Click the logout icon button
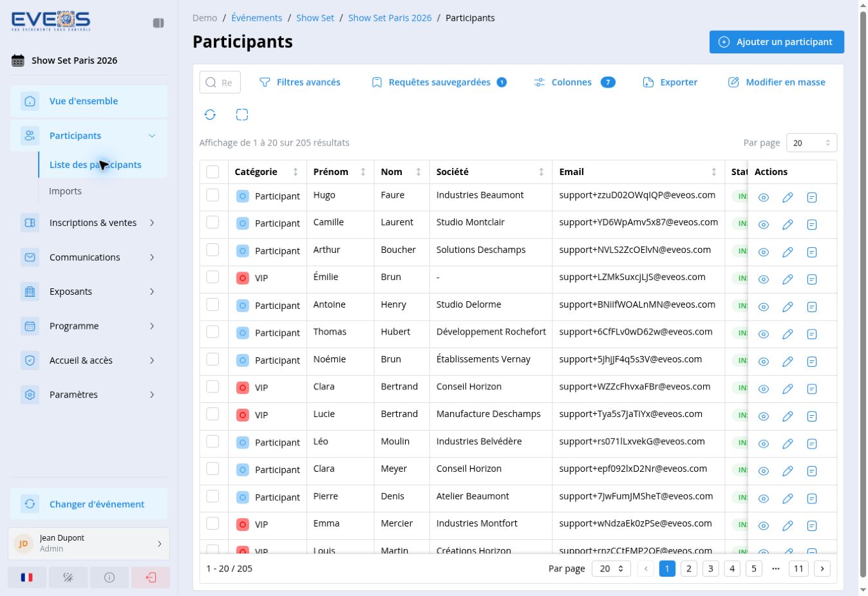Image resolution: width=868 pixels, height=596 pixels. [x=151, y=577]
